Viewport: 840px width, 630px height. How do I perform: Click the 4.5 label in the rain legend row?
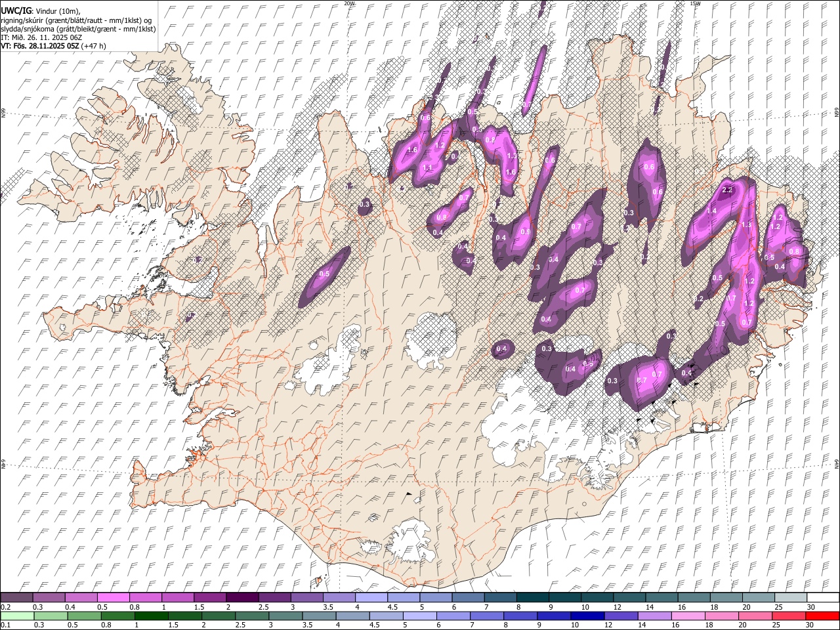tap(373, 625)
